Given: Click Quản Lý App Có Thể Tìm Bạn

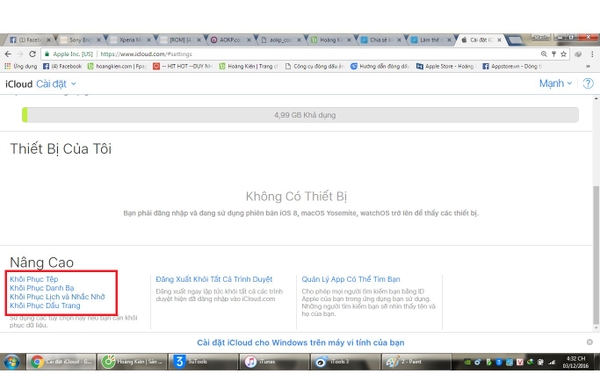Looking at the screenshot, I should [351, 279].
